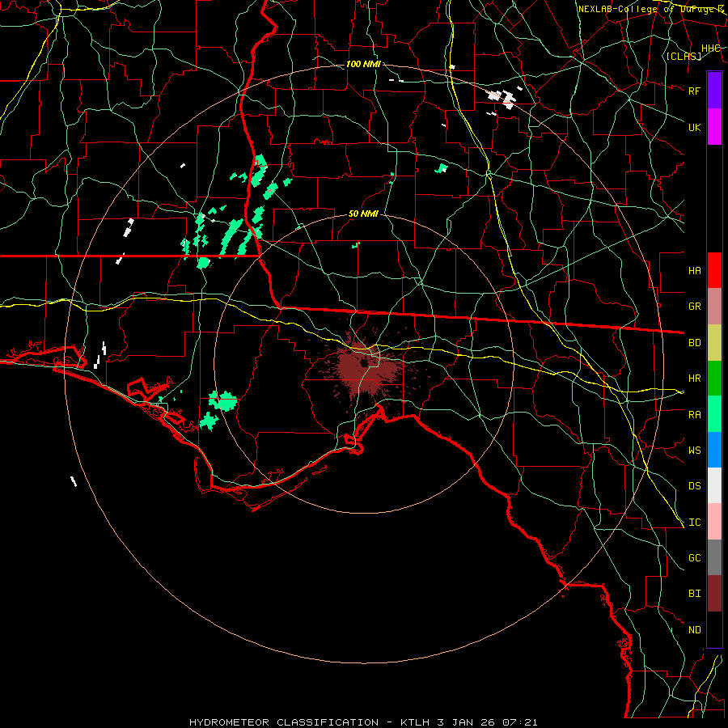Select the DS white legend swatch
728x728 pixels.
pos(714,485)
